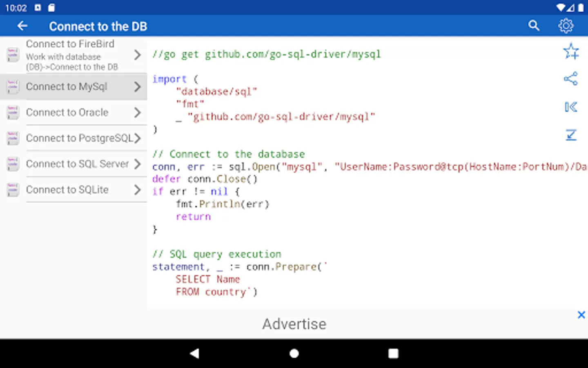Expand Connect to SQLite chevron
This screenshot has height=368, width=588.
(x=138, y=190)
